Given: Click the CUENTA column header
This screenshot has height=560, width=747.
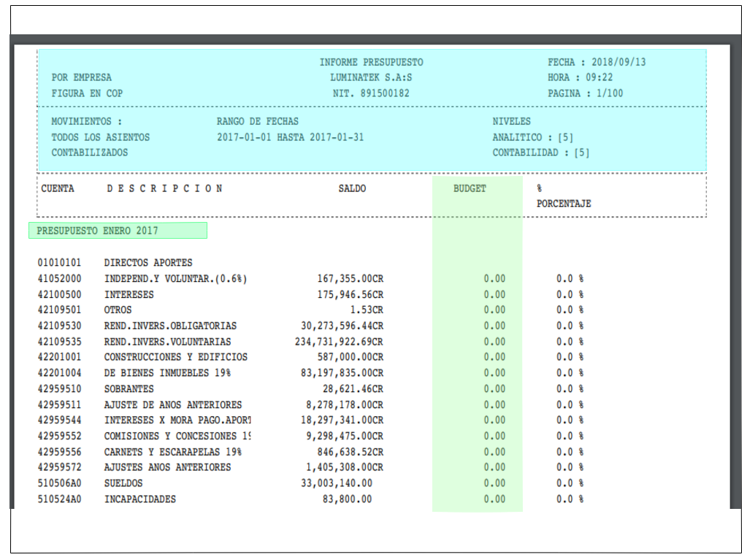Looking at the screenshot, I should pyautogui.click(x=58, y=188).
